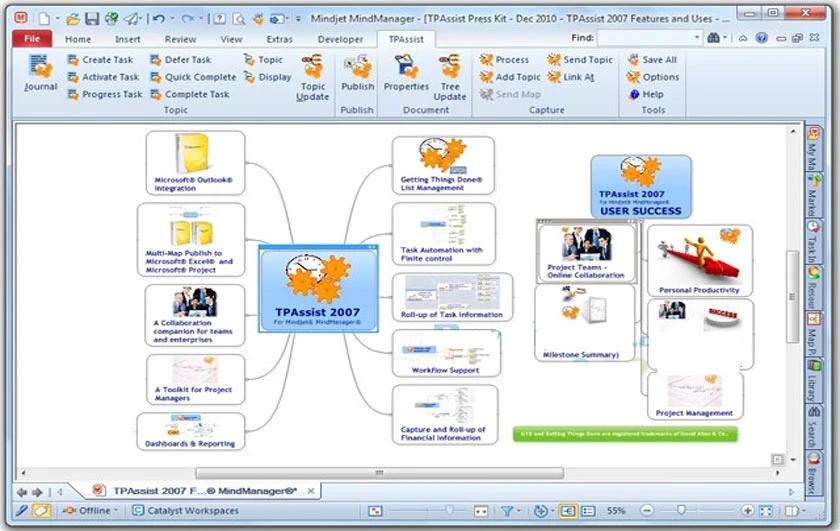This screenshot has height=531, width=840.
Task: Switch to the Developer ribbon tab
Action: (340, 39)
